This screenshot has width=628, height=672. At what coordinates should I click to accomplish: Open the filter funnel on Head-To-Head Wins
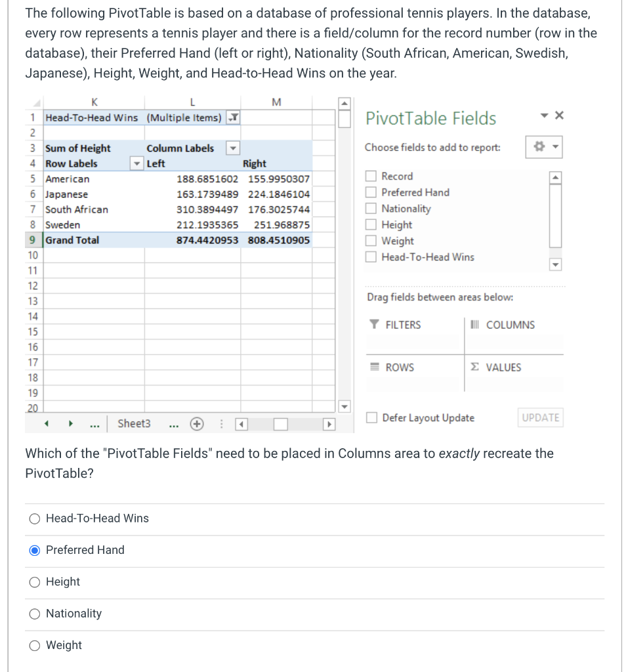[234, 117]
